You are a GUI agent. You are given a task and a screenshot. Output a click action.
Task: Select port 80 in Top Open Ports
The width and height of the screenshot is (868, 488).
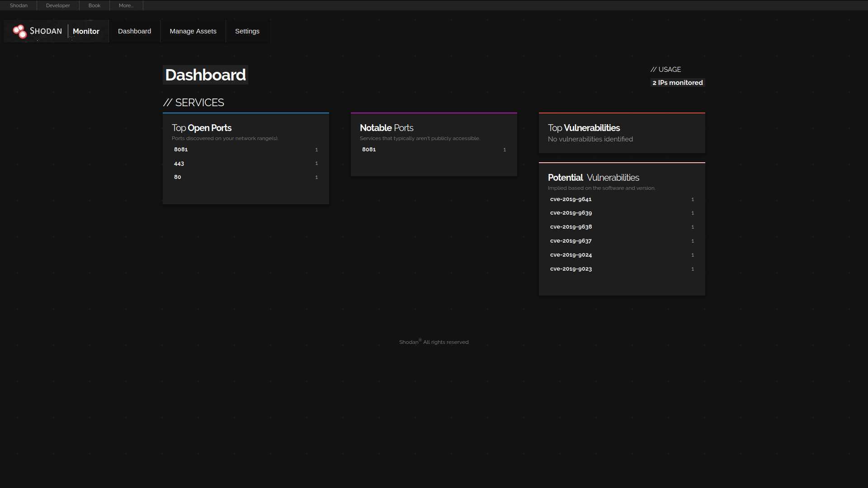point(178,177)
